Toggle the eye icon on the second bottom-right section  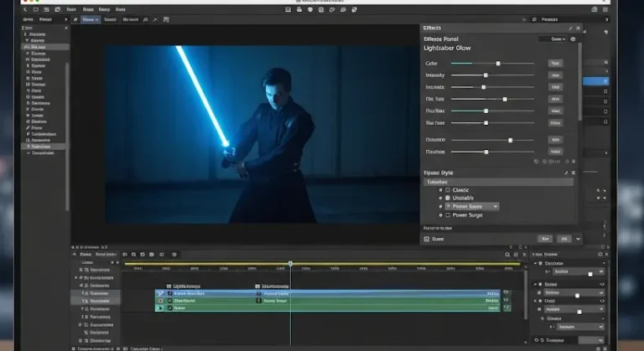tap(602, 284)
